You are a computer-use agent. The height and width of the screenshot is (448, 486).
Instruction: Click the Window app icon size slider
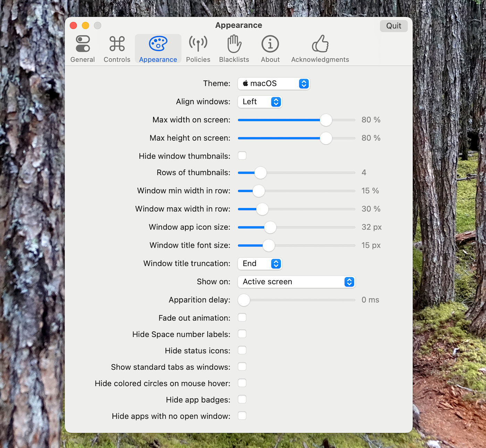[296, 227]
